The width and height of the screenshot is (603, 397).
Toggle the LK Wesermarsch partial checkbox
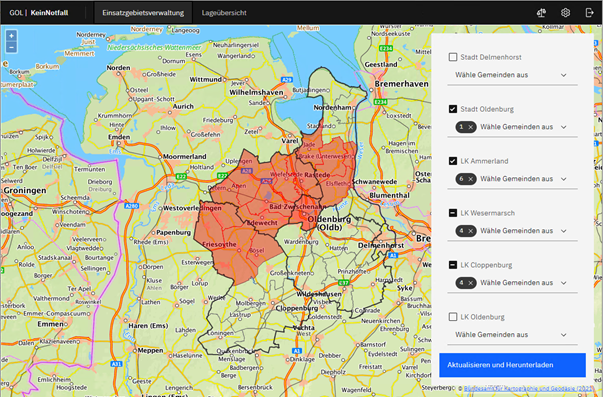[453, 213]
